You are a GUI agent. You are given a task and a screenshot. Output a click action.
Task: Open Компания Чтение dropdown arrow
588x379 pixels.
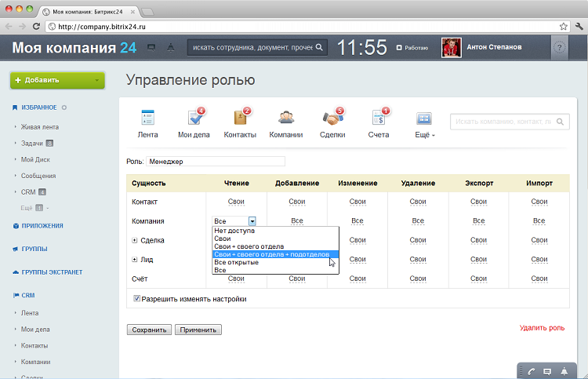[x=252, y=221]
